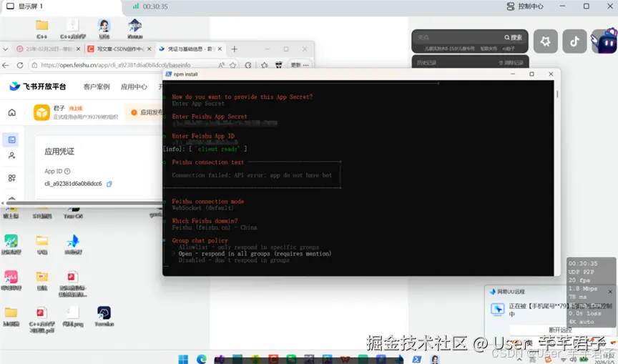Select 'Disabled - don't respond in groups' option

click(x=234, y=260)
